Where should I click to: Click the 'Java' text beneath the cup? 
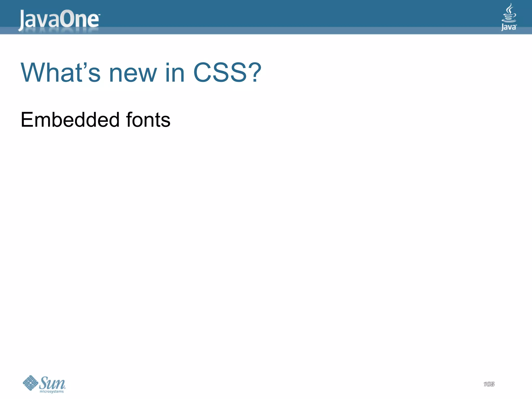[x=509, y=27]
